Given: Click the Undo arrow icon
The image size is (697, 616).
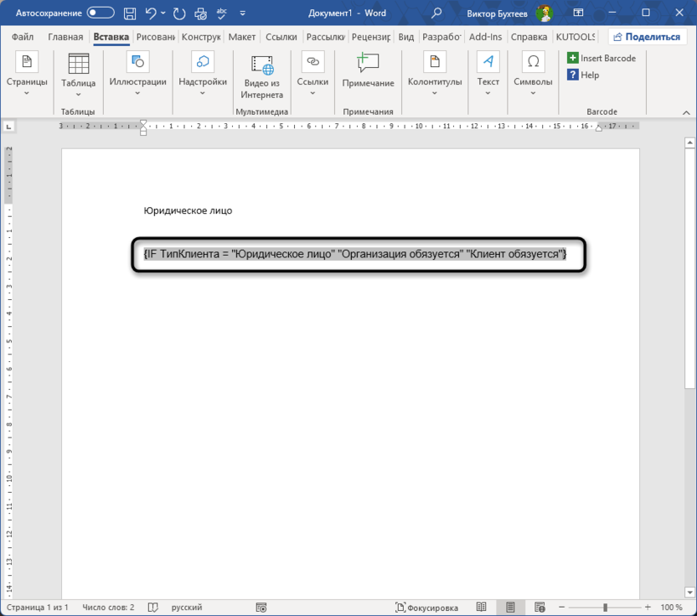Looking at the screenshot, I should [151, 13].
